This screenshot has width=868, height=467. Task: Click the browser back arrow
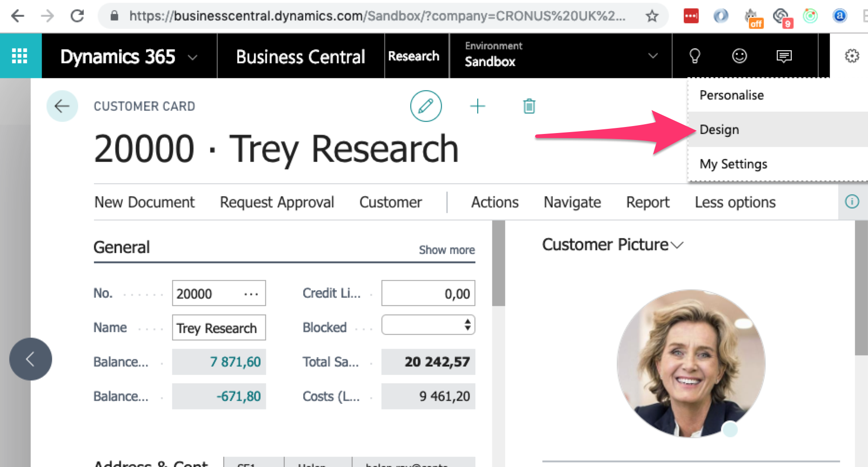pyautogui.click(x=17, y=16)
